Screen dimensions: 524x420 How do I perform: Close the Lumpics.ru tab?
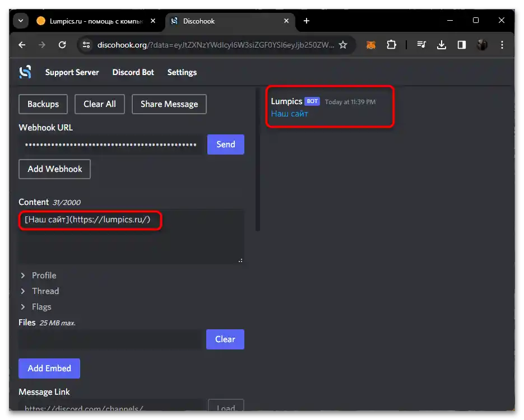point(153,21)
